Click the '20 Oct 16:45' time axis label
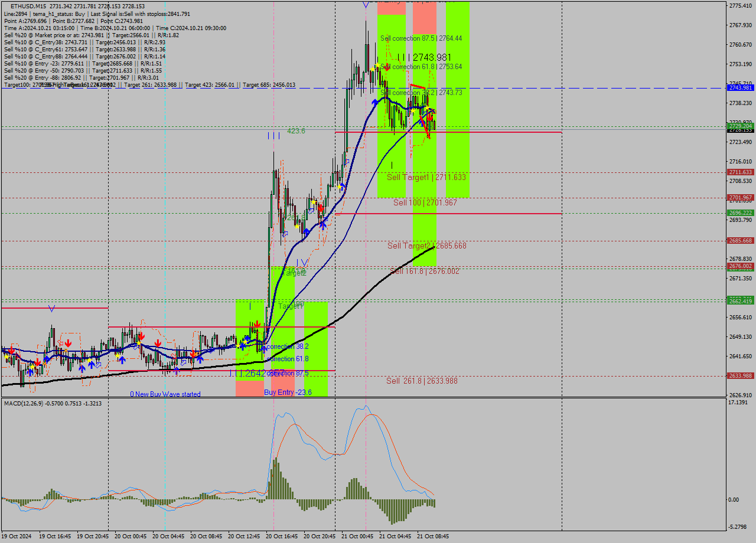 282,537
